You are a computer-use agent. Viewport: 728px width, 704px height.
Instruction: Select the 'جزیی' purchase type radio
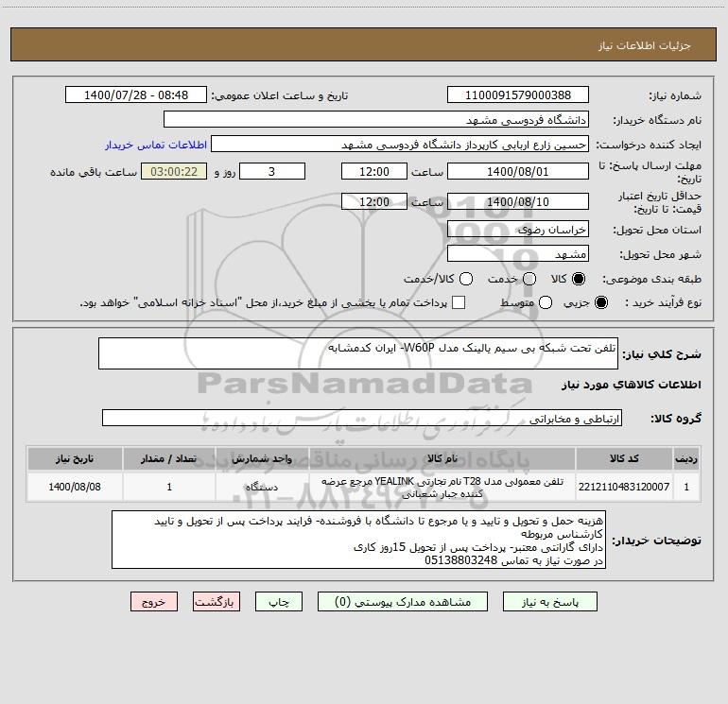point(600,303)
